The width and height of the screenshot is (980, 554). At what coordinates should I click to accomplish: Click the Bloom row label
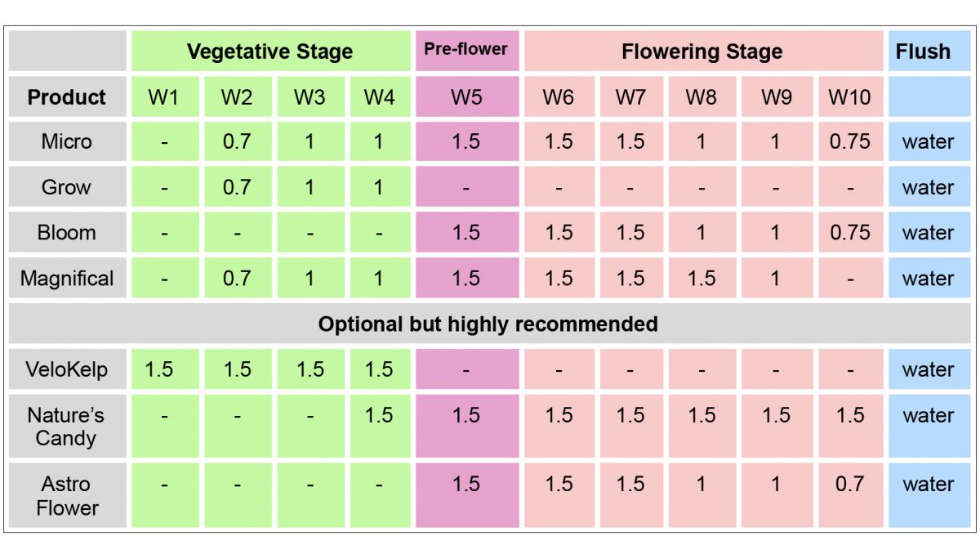pos(67,233)
